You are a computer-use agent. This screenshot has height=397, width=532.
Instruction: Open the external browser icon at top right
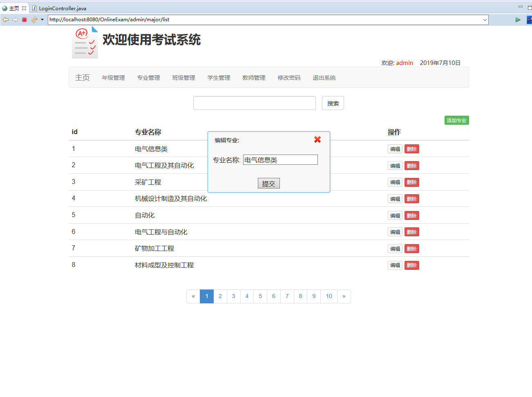tap(529, 19)
